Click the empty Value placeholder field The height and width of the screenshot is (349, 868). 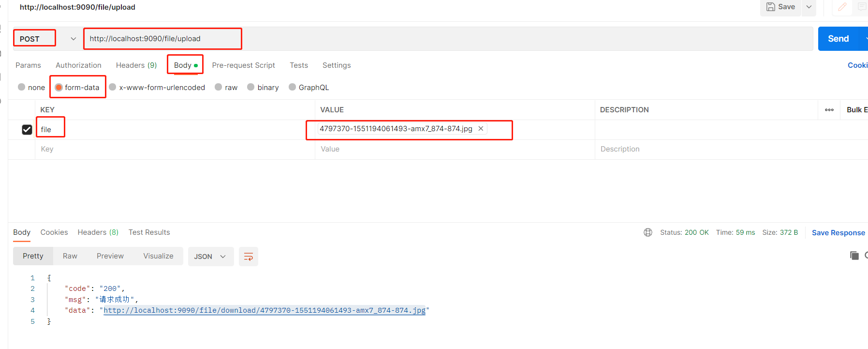pyautogui.click(x=455, y=149)
